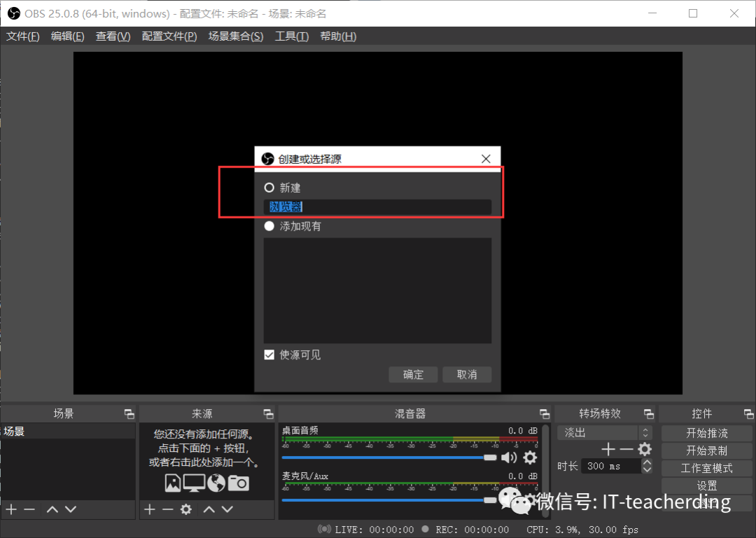This screenshot has width=756, height=538.
Task: Open the 场景集合(S) menu
Action: point(236,36)
